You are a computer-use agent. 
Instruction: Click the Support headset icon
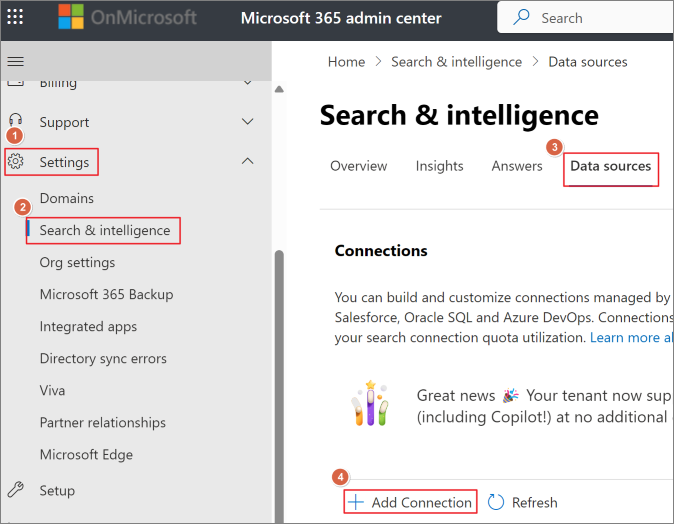pyautogui.click(x=15, y=120)
